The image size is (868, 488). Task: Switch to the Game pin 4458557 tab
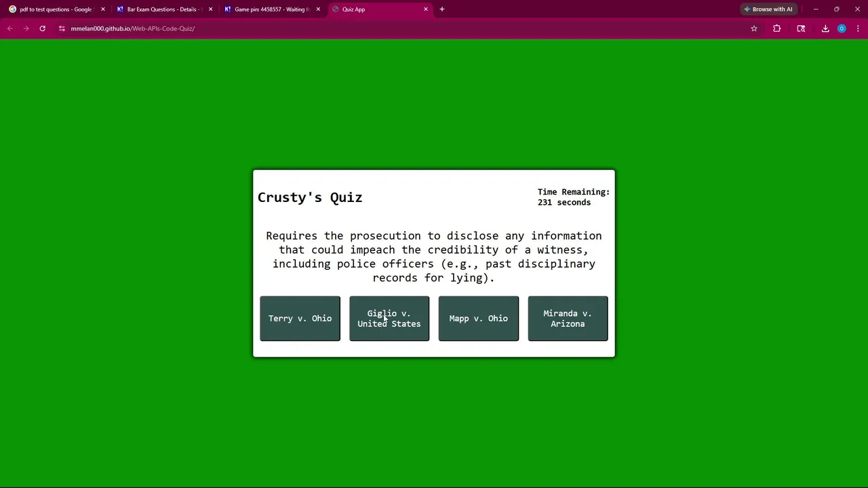271,9
